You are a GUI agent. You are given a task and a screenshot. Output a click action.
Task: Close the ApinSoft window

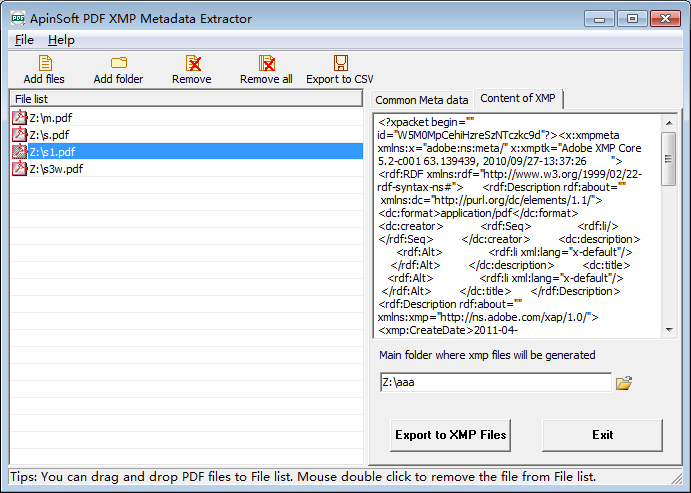click(665, 19)
